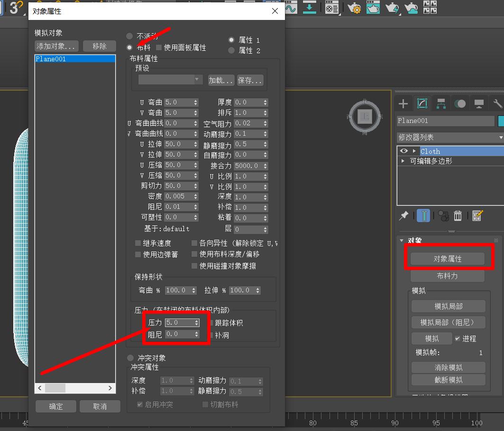
Task: Select the 不活动 radio button
Action: point(129,36)
